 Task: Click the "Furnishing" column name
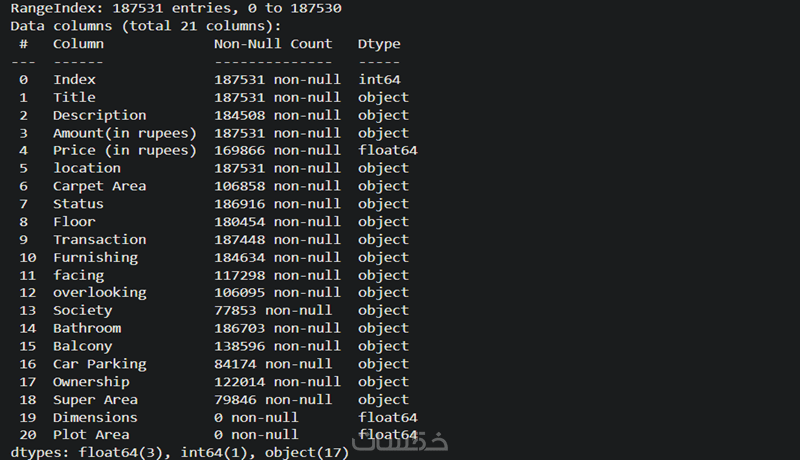pos(95,257)
